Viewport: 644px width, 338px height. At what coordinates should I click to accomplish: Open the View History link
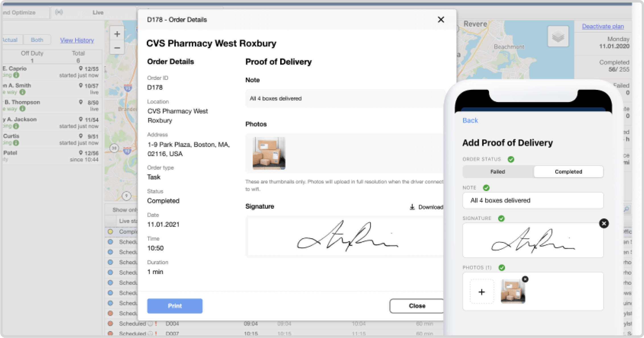point(77,40)
